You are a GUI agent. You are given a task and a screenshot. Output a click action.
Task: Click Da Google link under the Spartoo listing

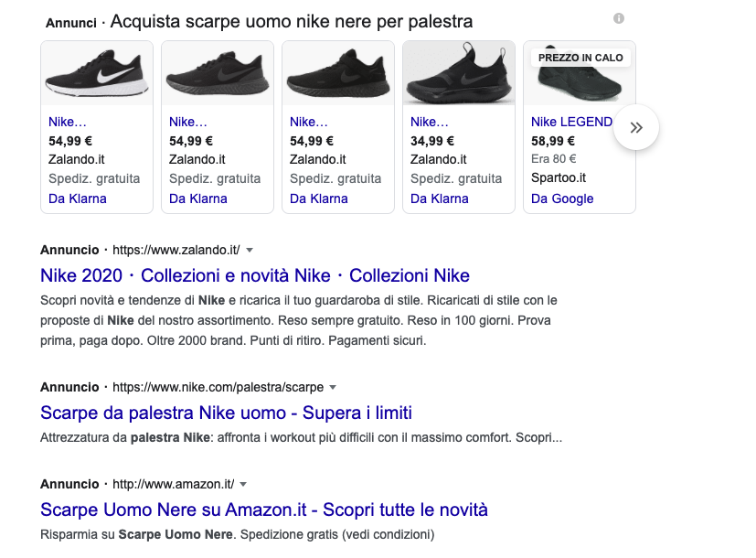[x=562, y=199]
